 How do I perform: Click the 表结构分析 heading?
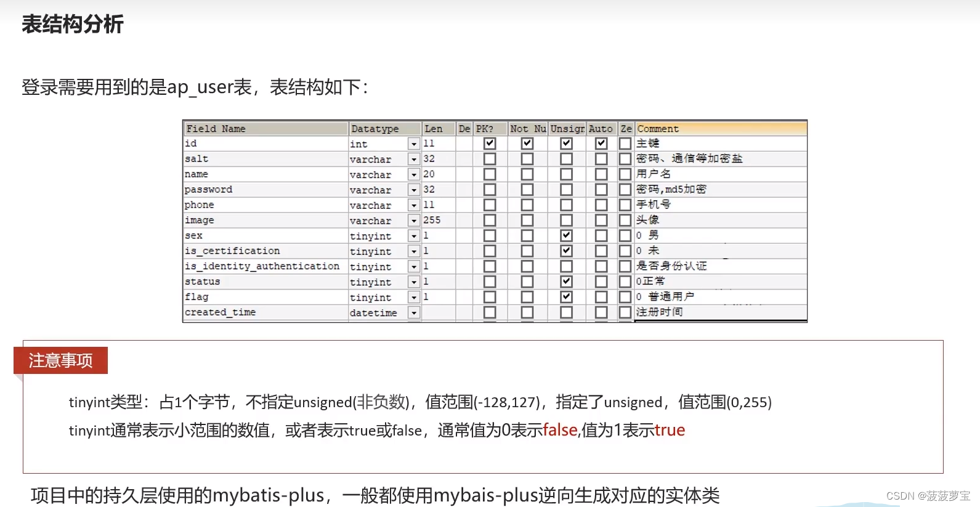pos(73,25)
